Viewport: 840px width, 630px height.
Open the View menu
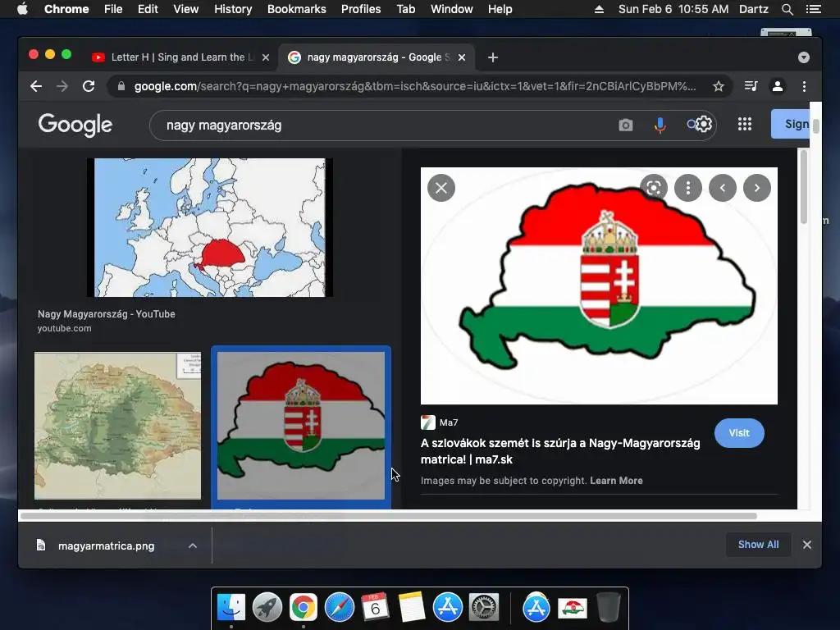[186, 9]
